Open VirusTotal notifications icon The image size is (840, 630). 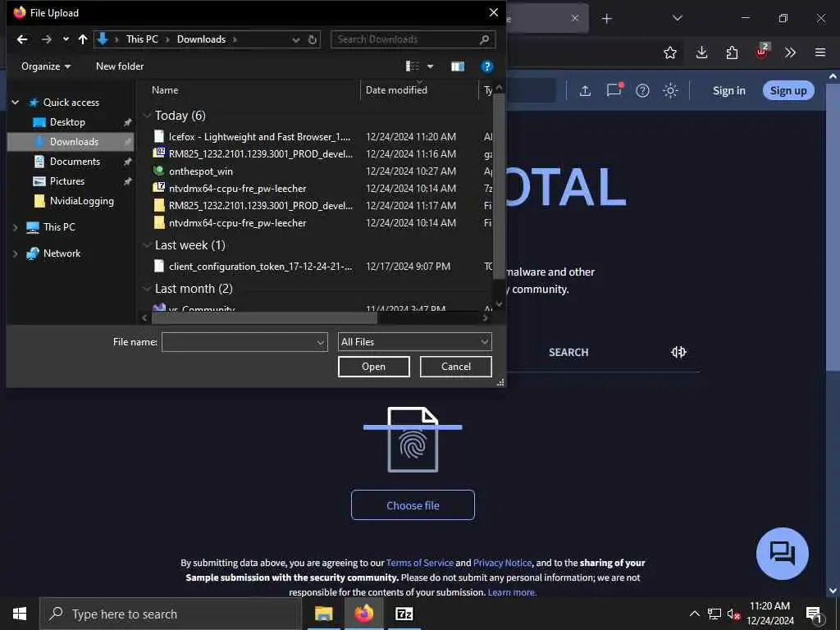click(x=614, y=90)
